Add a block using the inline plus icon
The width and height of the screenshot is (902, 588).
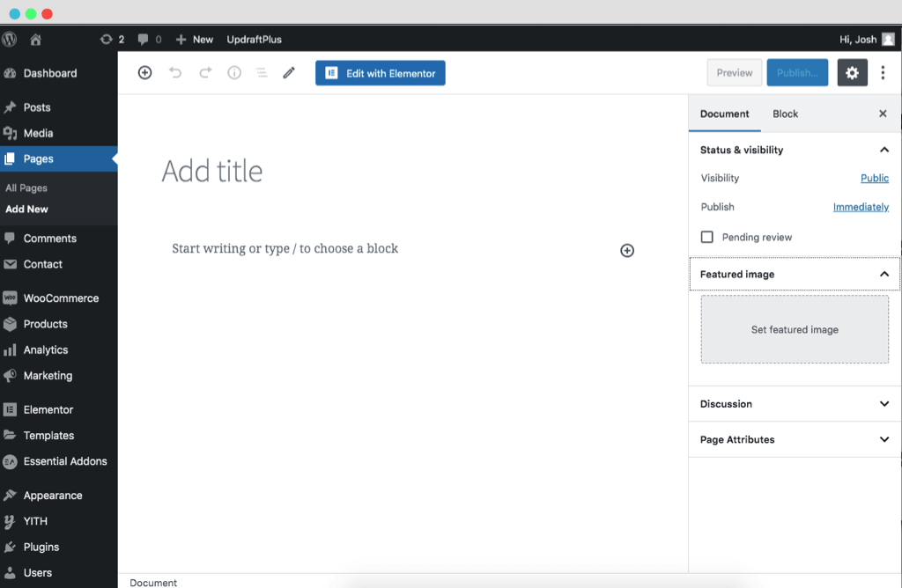click(626, 250)
